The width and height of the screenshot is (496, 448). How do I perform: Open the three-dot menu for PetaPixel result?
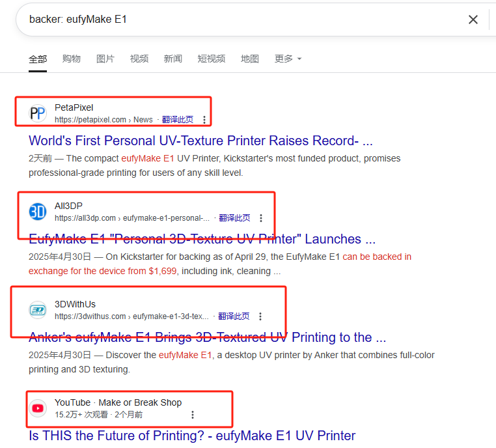point(204,120)
